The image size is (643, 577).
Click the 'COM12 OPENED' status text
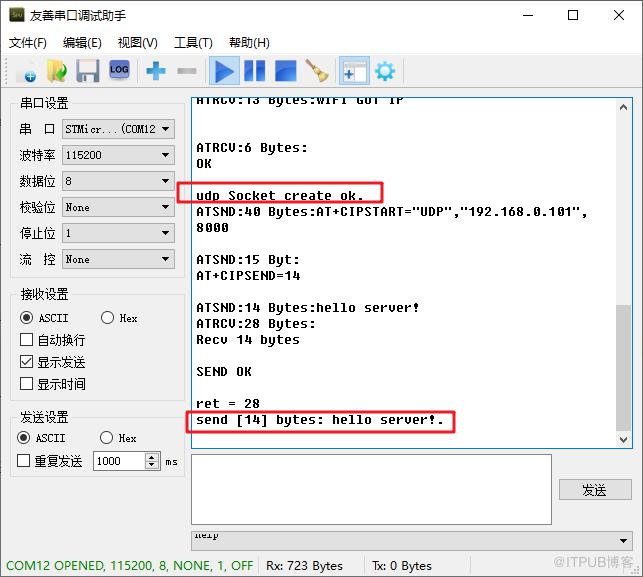tap(129, 566)
